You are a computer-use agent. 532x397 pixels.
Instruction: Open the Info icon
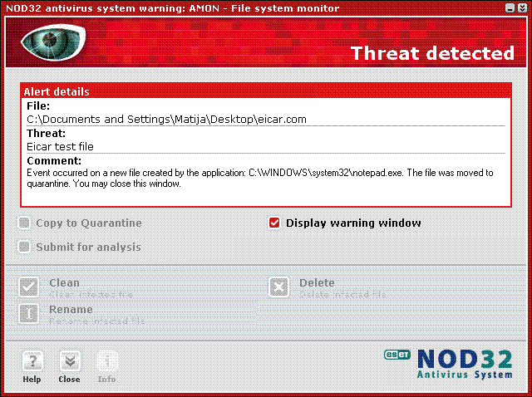click(107, 361)
